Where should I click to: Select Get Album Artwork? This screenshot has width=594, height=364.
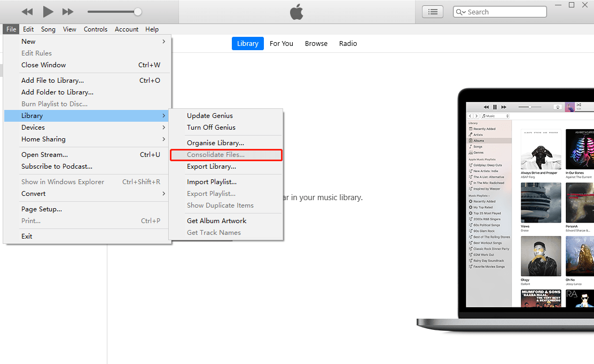(226, 220)
